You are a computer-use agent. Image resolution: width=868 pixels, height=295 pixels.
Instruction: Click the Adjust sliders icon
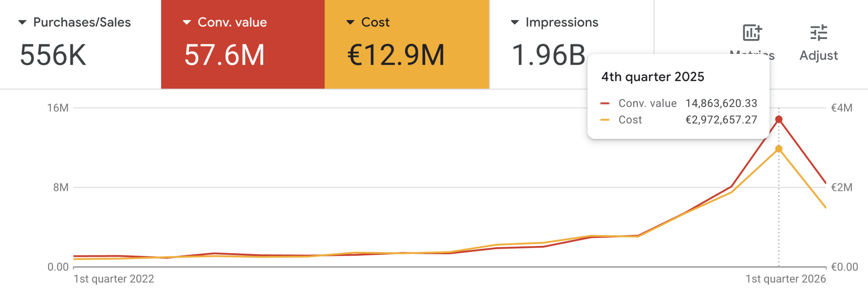pyautogui.click(x=818, y=33)
